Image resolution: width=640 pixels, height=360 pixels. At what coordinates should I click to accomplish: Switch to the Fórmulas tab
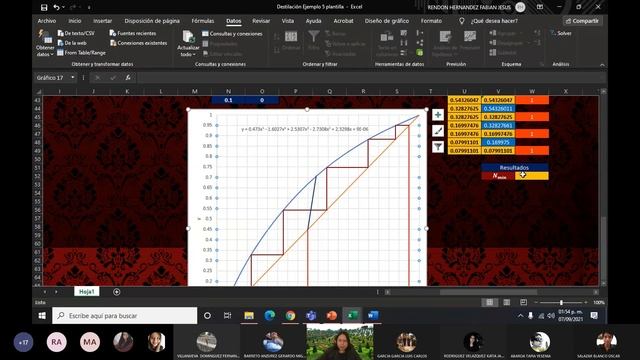pos(203,21)
